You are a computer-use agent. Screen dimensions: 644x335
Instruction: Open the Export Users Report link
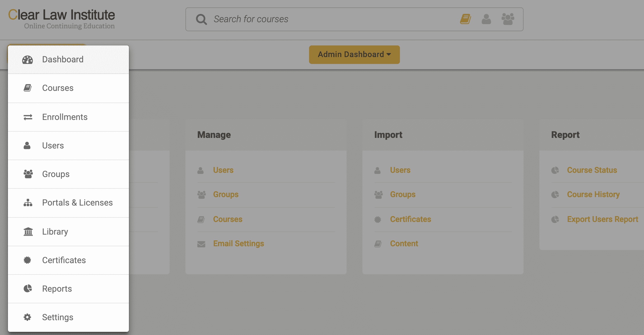click(x=603, y=219)
